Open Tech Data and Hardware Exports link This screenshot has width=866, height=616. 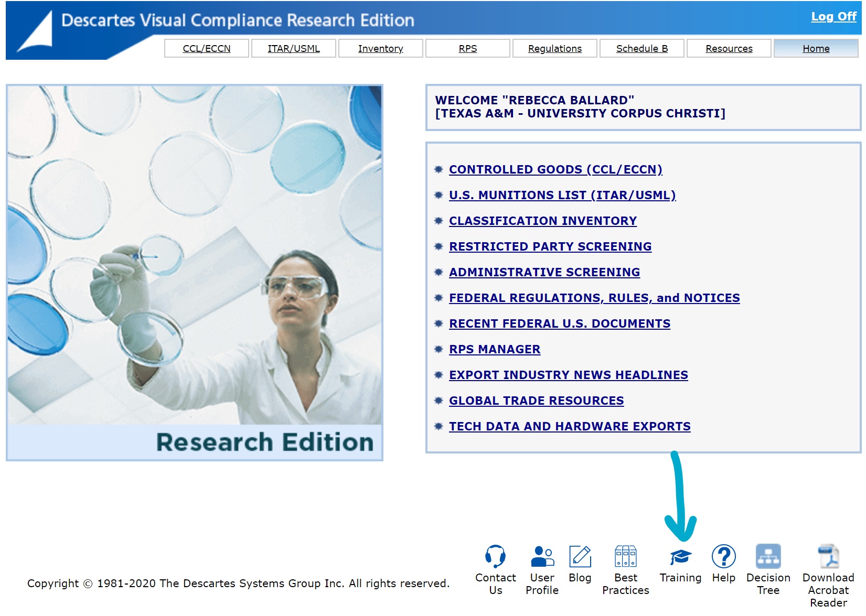coord(570,426)
